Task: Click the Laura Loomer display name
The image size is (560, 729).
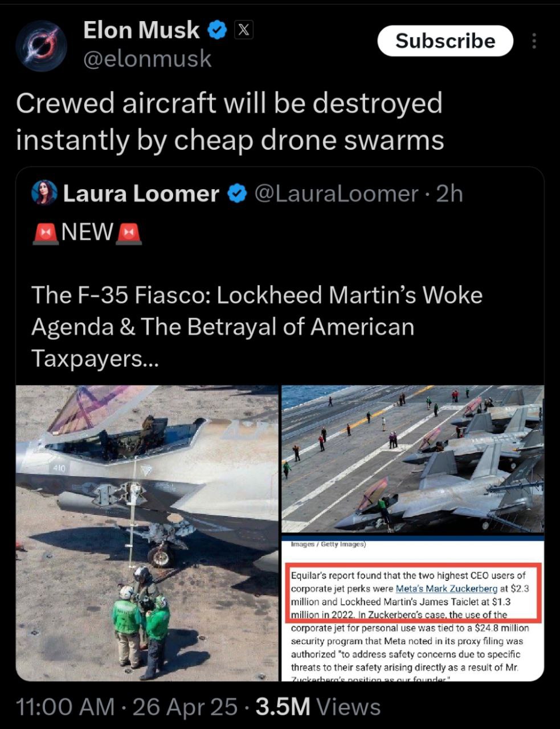Action: (x=141, y=194)
